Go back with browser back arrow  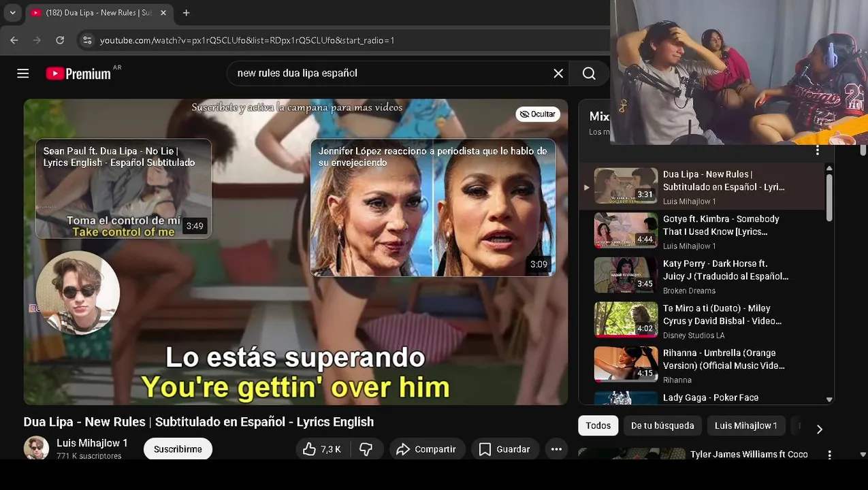click(x=14, y=40)
